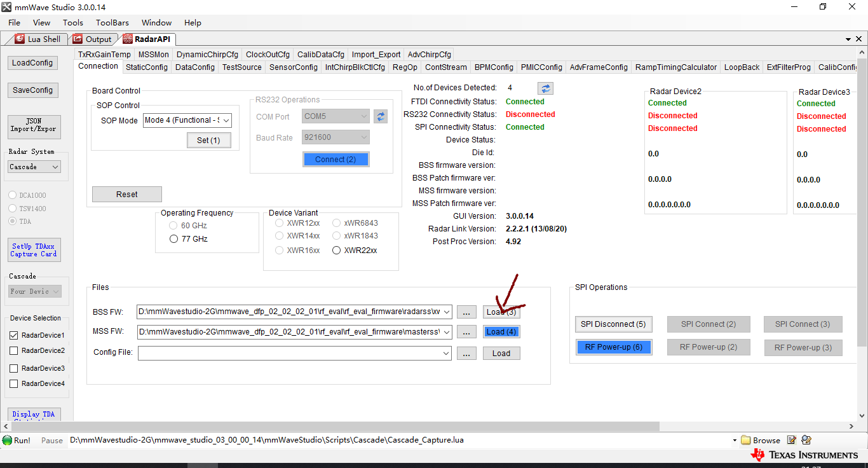Refresh the COM port list
The width and height of the screenshot is (868, 468).
(x=381, y=116)
